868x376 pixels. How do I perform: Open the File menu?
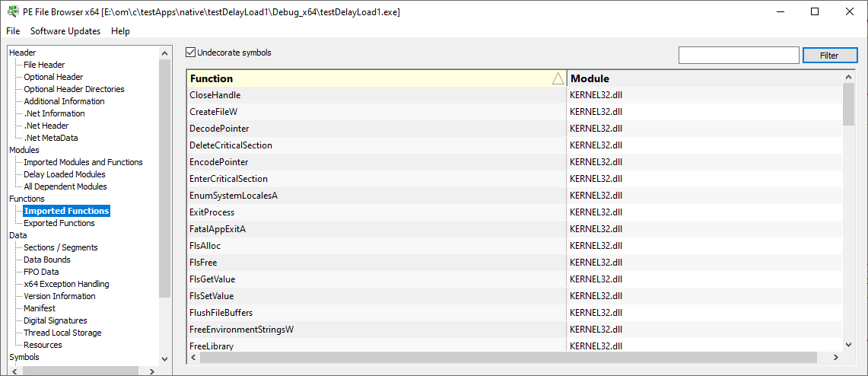tap(13, 31)
